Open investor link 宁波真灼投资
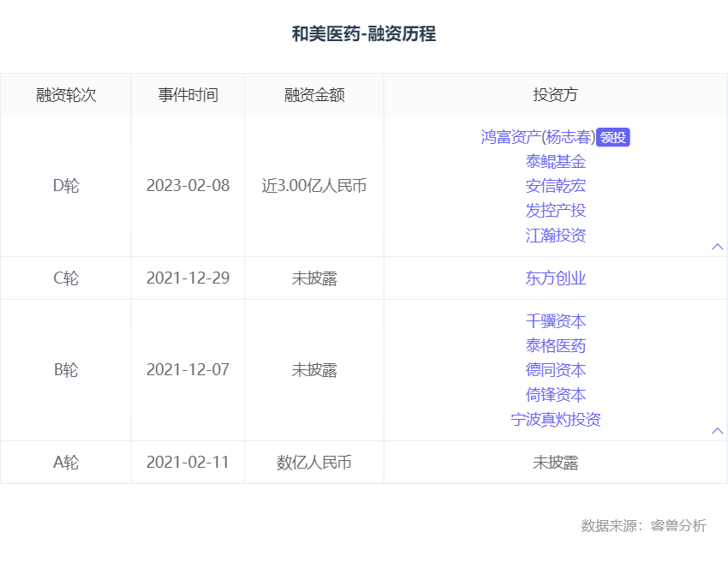The height and width of the screenshot is (562, 728). [x=555, y=420]
